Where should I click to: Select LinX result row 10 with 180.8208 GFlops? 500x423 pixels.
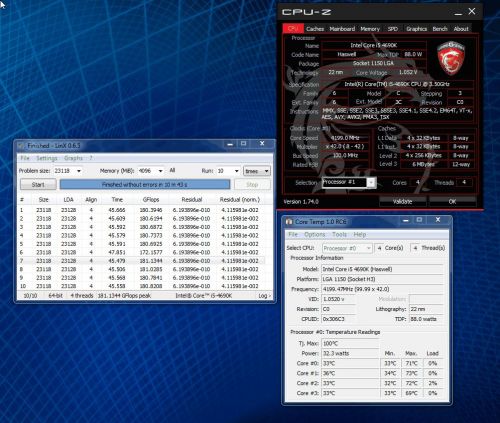coord(142,286)
